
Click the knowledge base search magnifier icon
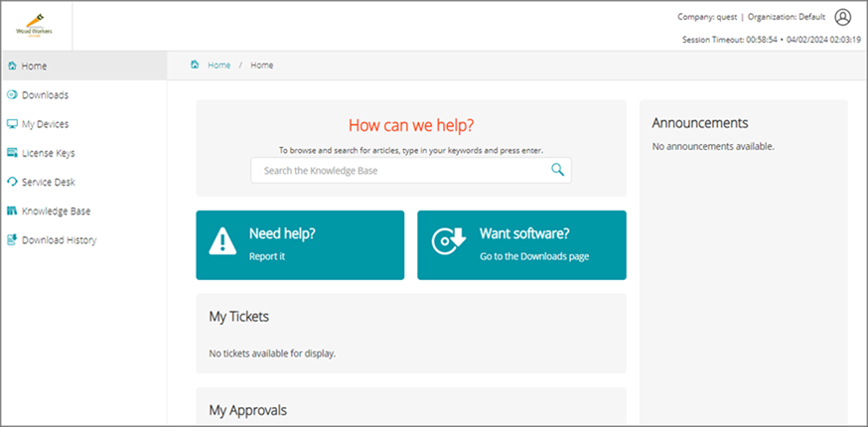[x=558, y=170]
